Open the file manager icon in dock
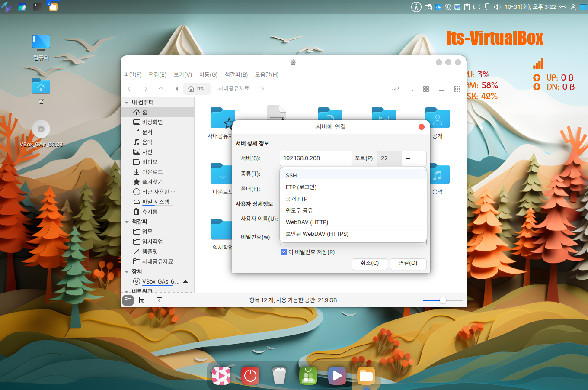Screen dimensions: 588x390 [366, 376]
